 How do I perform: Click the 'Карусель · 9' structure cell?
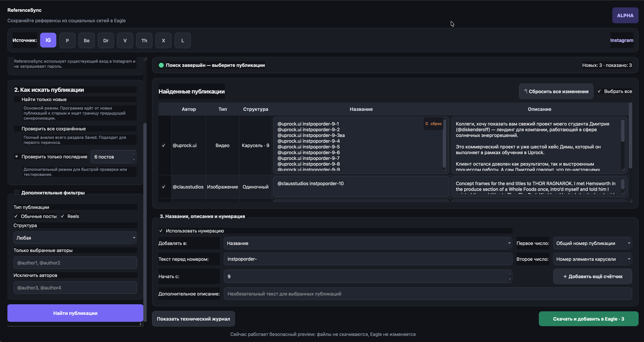256,145
